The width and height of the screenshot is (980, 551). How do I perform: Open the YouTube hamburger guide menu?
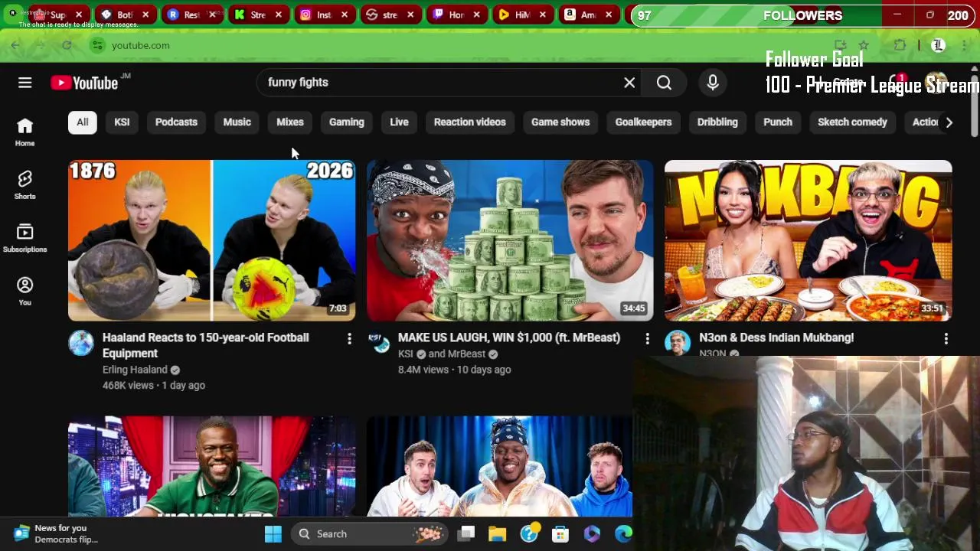click(x=24, y=83)
